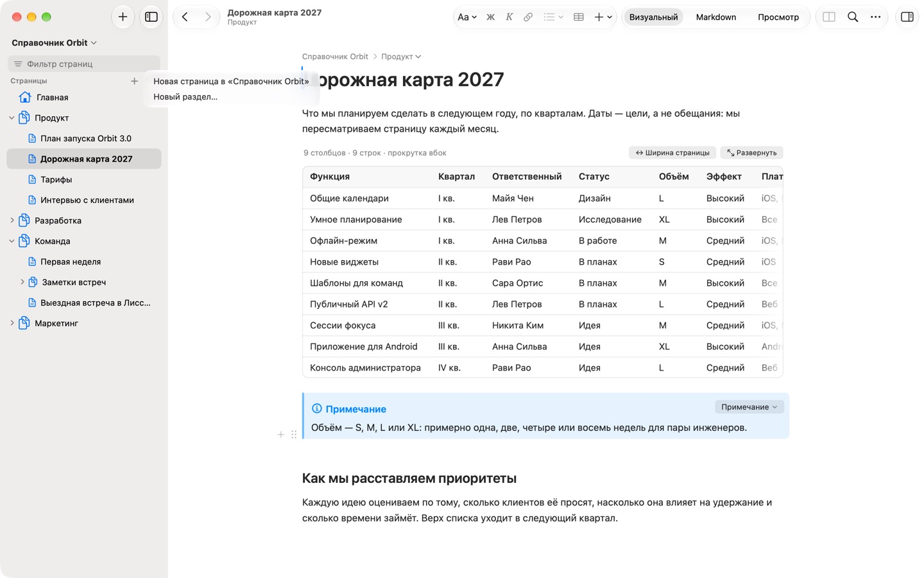Open the Справочник Orbit workspace dropdown
Viewport: 924px width, 578px height.
click(x=55, y=43)
